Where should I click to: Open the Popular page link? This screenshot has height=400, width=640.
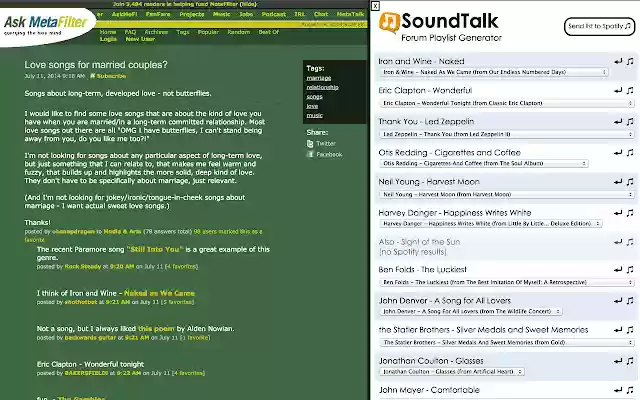pos(208,32)
